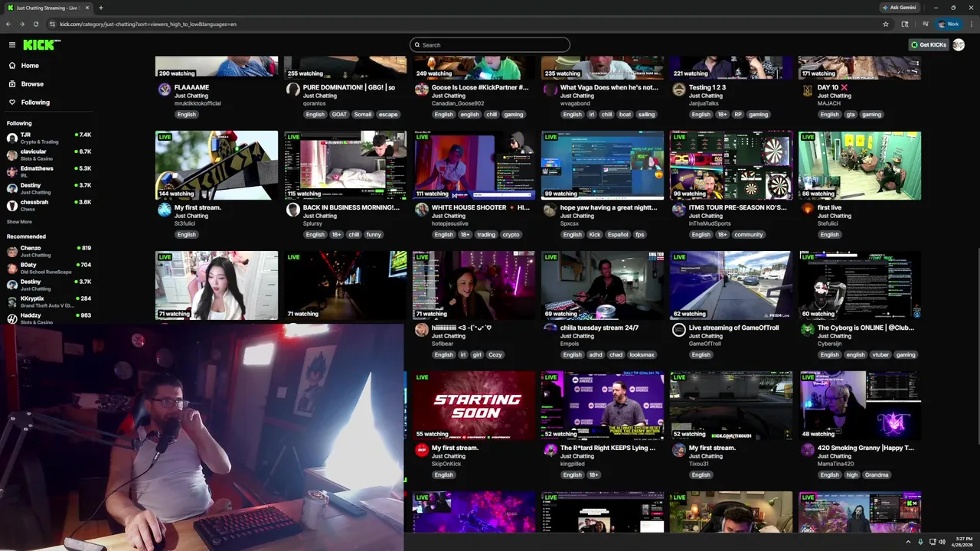The height and width of the screenshot is (551, 980).
Task: Open Browse in the sidebar
Action: pyautogui.click(x=26, y=84)
